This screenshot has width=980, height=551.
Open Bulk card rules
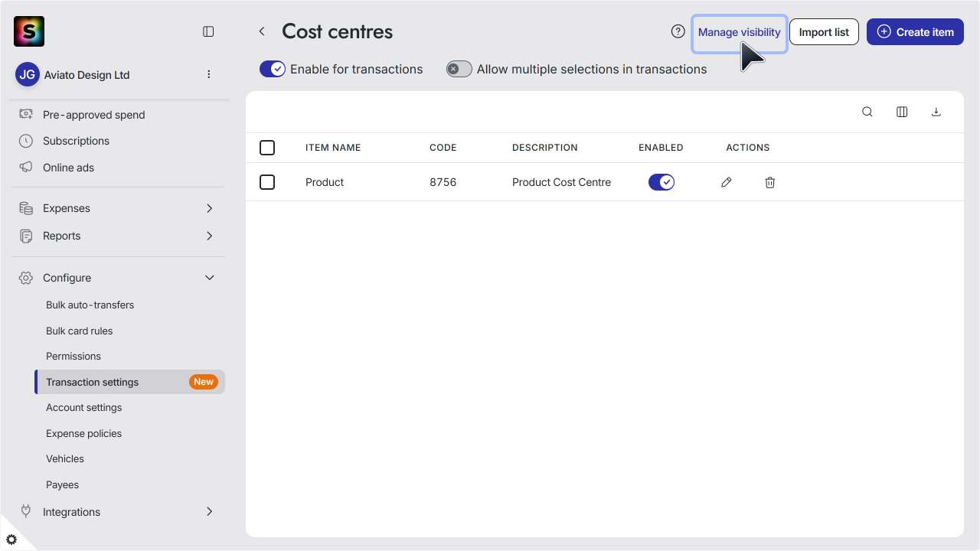79,331
